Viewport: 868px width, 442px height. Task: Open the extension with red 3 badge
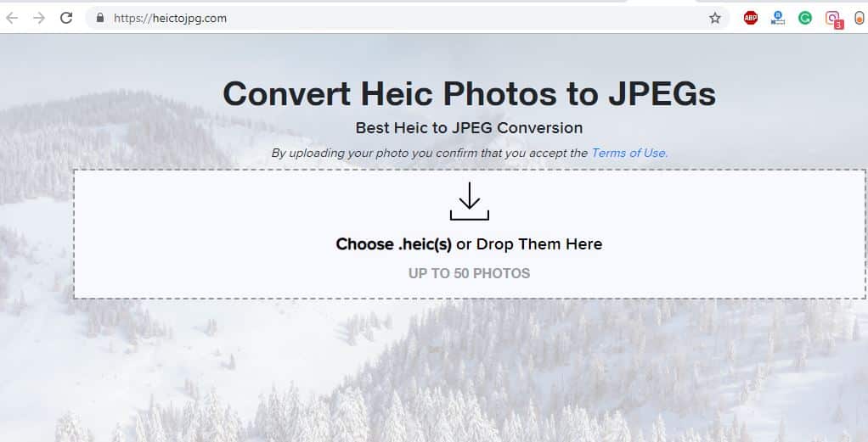[x=833, y=19]
